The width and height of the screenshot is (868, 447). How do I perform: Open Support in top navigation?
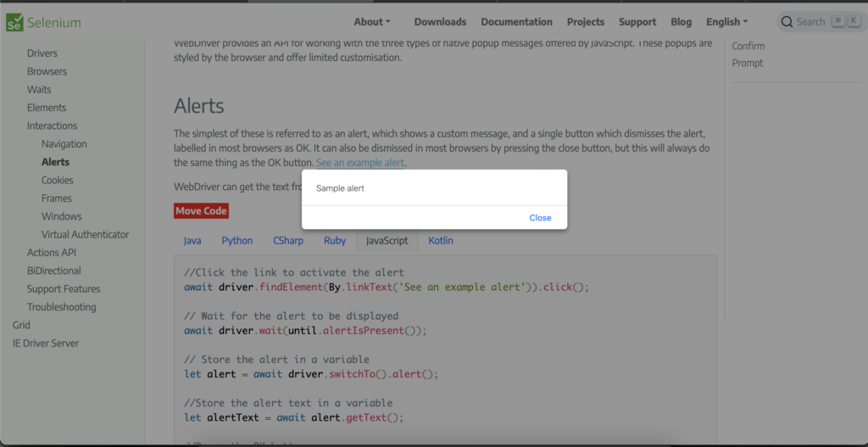[x=637, y=21]
